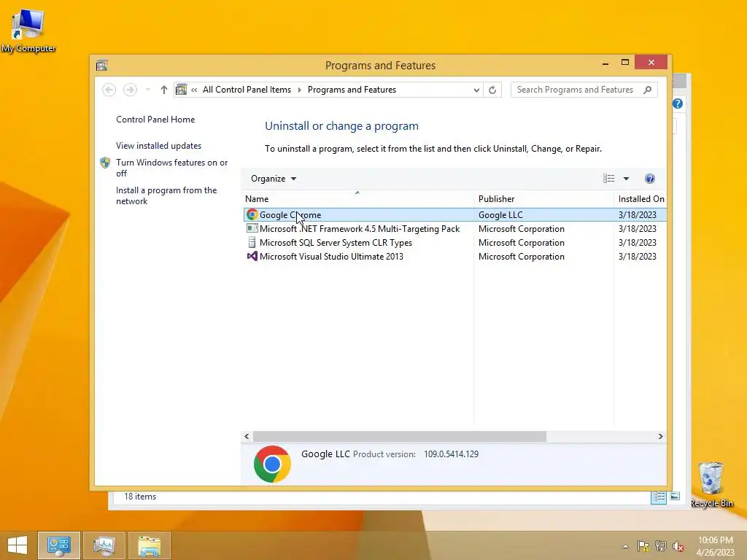The height and width of the screenshot is (560, 747).
Task: Open Control Panel Home link
Action: coord(155,120)
